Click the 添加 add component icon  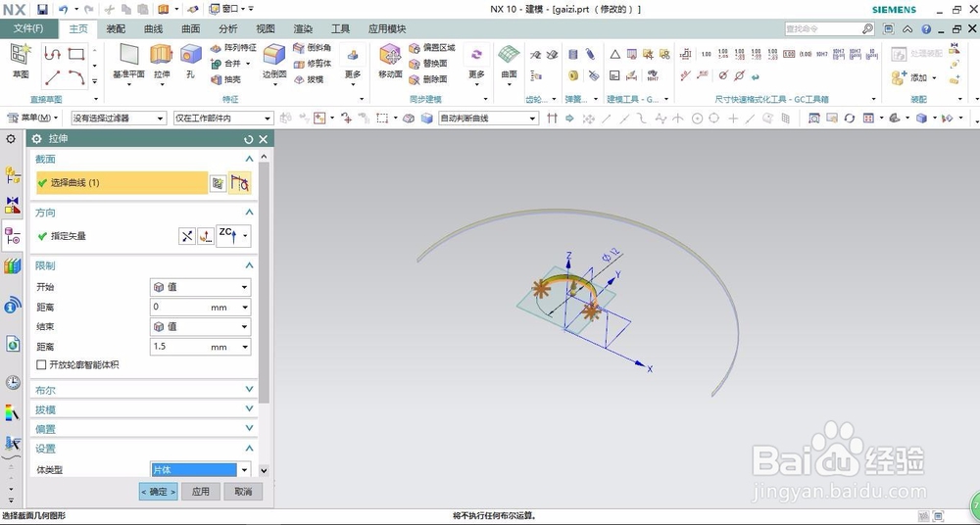pyautogui.click(x=900, y=77)
